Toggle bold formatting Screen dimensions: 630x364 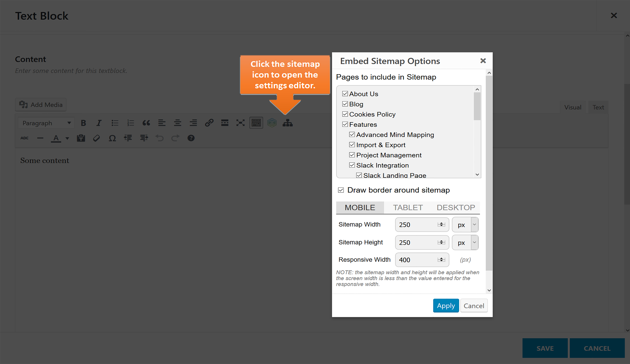coord(83,123)
